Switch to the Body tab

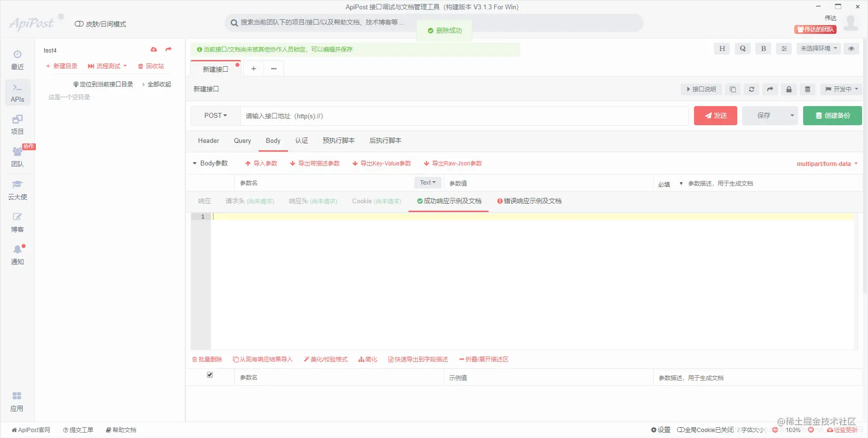tap(273, 141)
